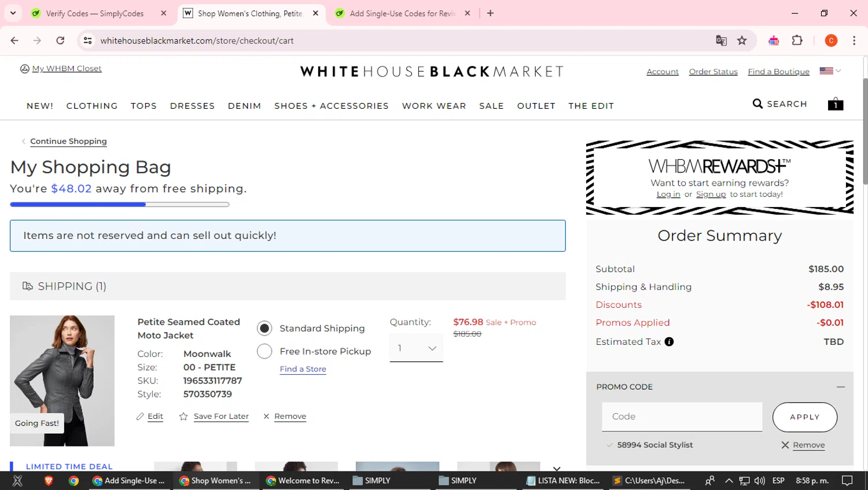Screen dimensions: 868x490
Task: Bookmark this page with star icon
Action: tap(742, 40)
